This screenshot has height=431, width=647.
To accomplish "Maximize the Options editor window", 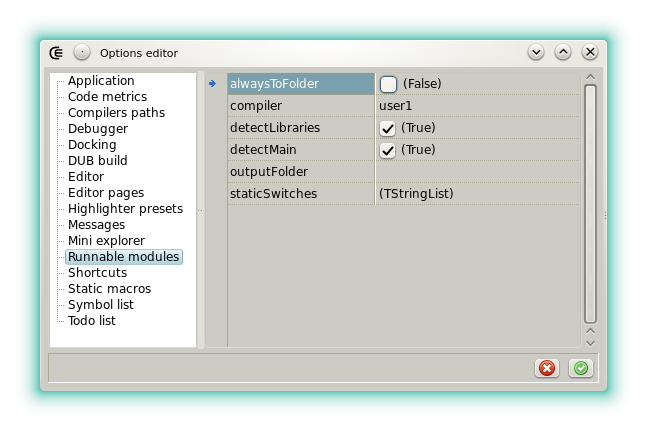I will (x=563, y=52).
